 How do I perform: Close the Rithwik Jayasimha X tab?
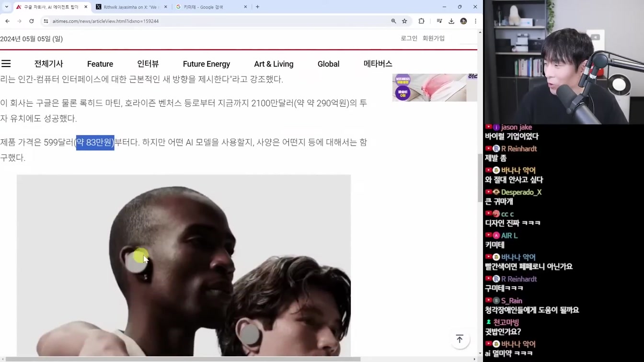[x=166, y=7]
